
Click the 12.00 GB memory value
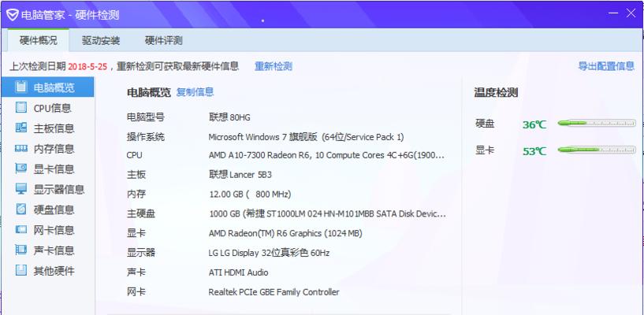click(x=250, y=194)
